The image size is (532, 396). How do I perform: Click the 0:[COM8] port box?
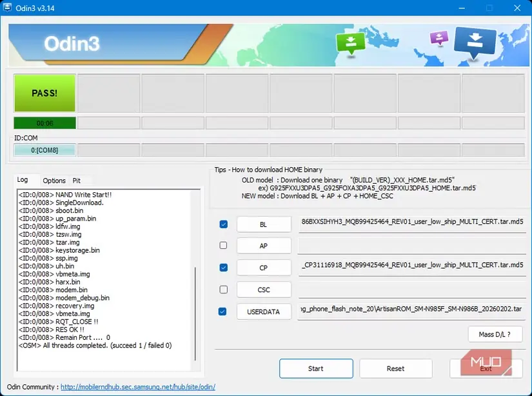(x=44, y=150)
